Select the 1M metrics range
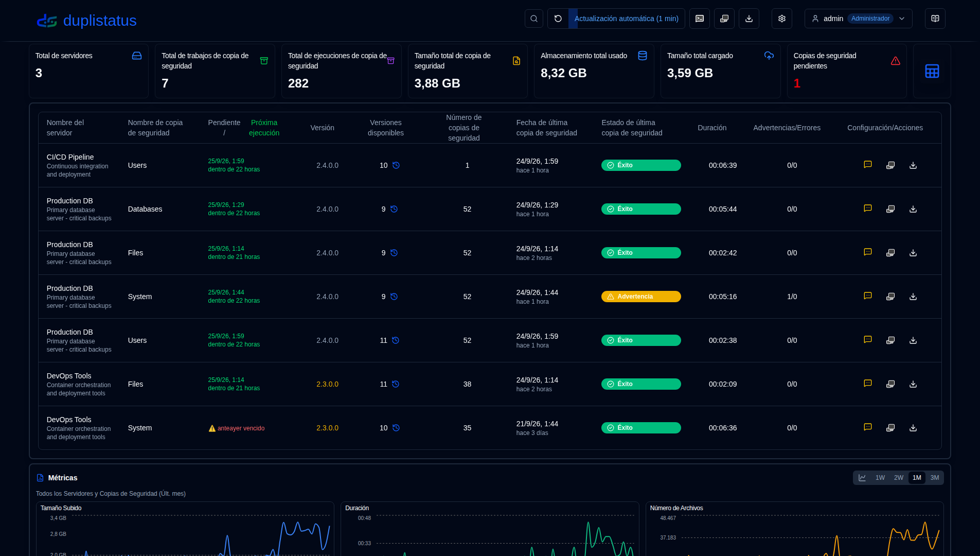This screenshot has width=980, height=556. pyautogui.click(x=917, y=478)
